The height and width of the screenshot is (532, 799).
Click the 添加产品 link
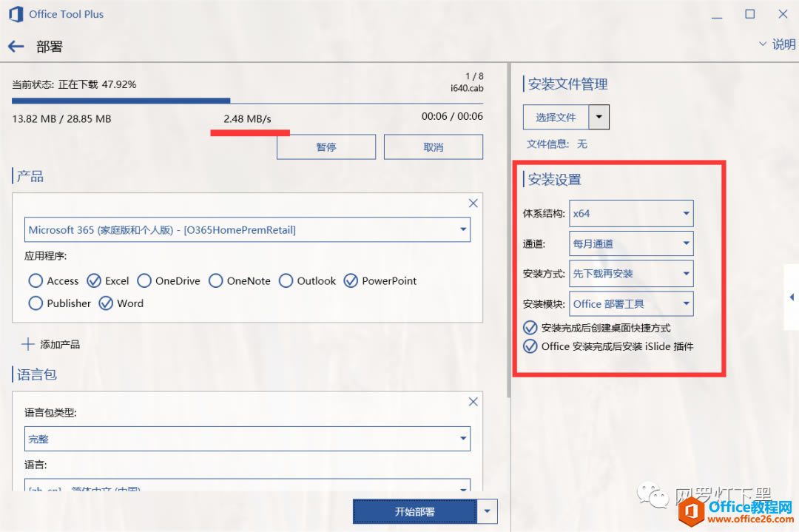click(60, 345)
